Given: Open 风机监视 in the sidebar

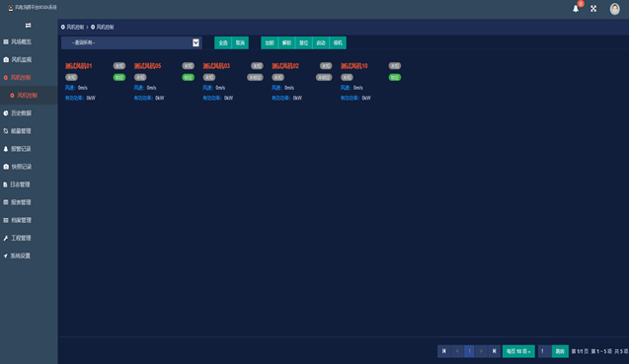Looking at the screenshot, I should (21, 60).
